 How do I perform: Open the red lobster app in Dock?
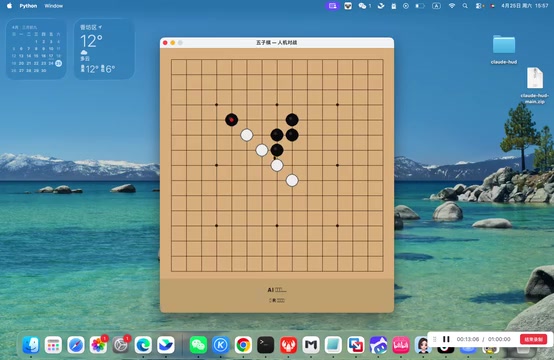[x=288, y=345]
